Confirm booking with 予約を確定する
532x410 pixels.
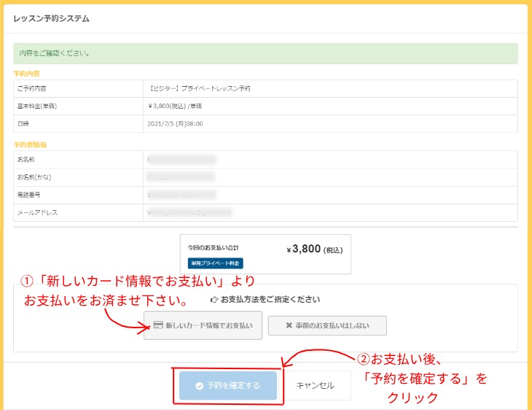coord(227,386)
